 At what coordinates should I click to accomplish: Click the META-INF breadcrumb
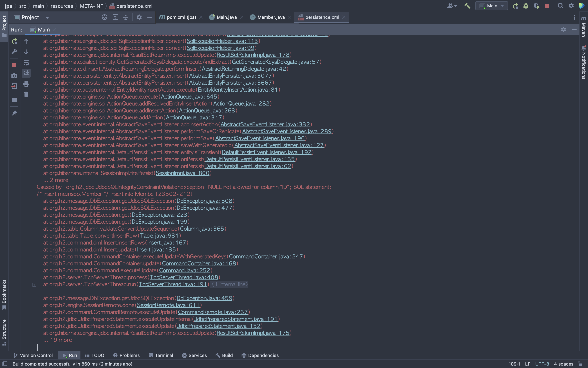point(91,6)
